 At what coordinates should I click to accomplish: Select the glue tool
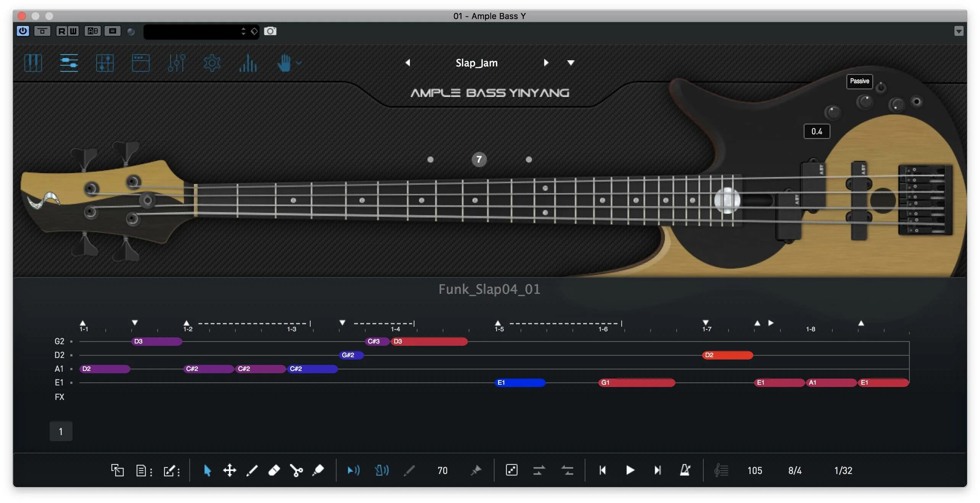(x=318, y=470)
